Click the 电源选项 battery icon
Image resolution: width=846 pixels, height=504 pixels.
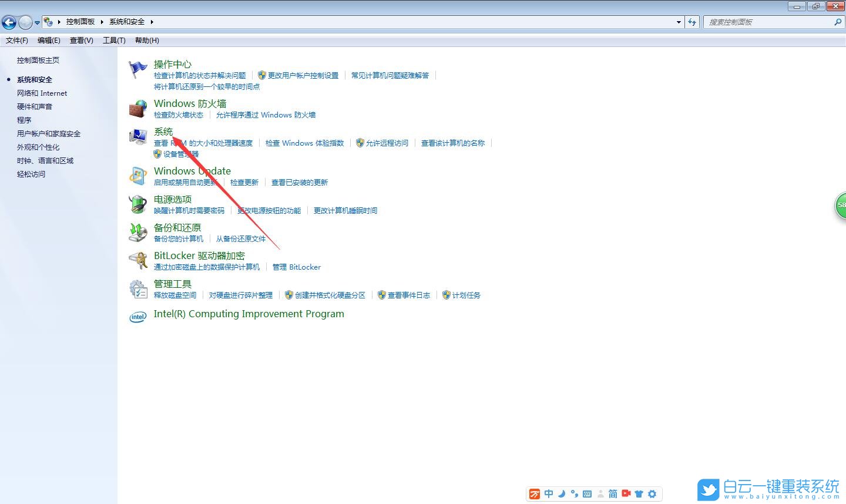(137, 204)
